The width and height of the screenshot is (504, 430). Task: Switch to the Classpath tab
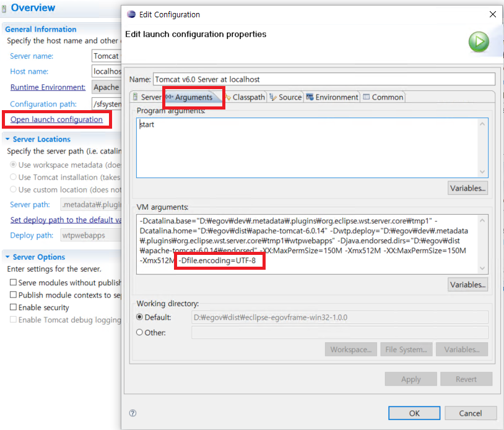245,97
